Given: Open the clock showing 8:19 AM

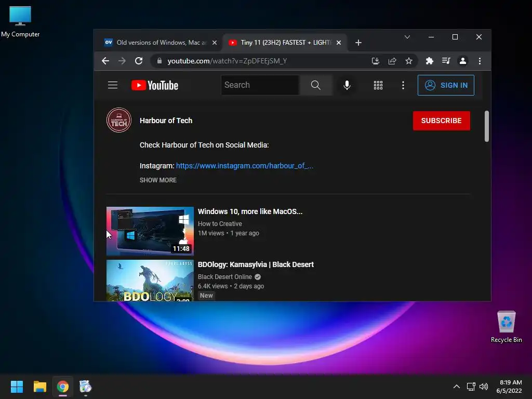Looking at the screenshot, I should click(509, 387).
